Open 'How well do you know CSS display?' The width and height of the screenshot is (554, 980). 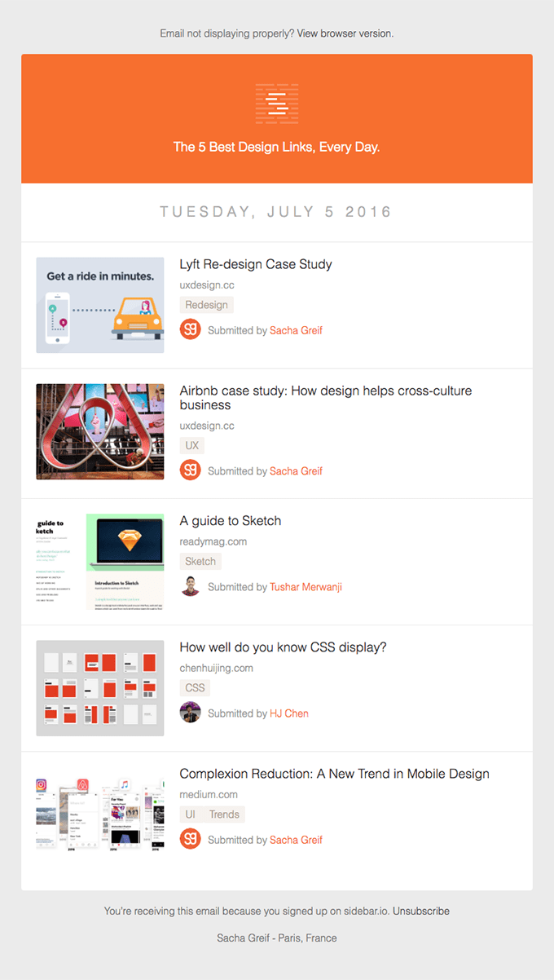284,647
